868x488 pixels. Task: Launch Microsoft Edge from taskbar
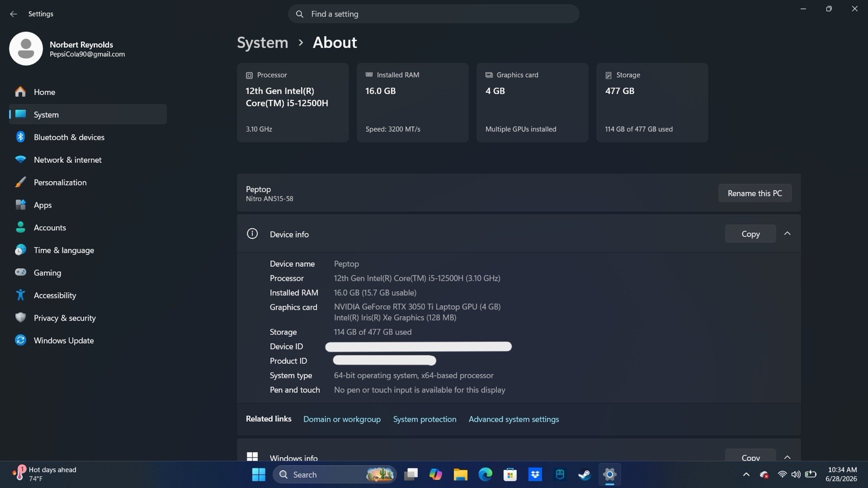pos(486,474)
